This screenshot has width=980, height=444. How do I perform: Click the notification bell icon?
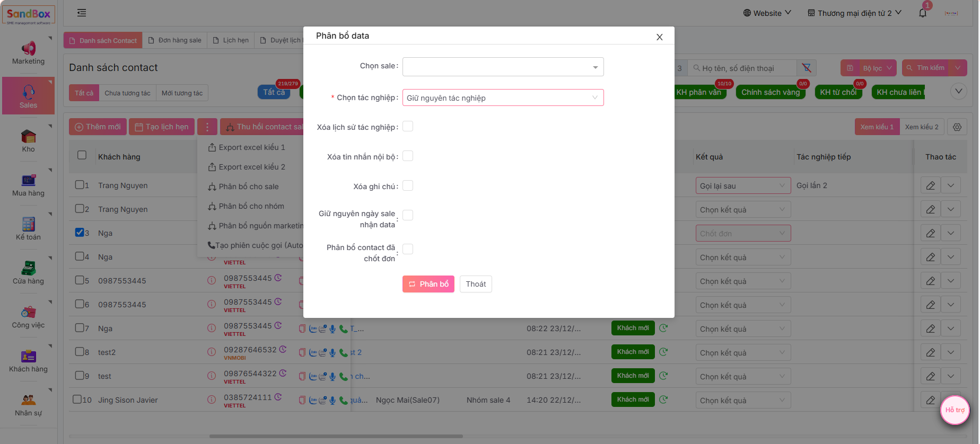[x=923, y=13]
